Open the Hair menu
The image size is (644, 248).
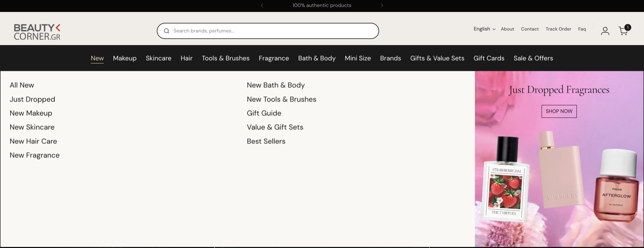(x=186, y=58)
